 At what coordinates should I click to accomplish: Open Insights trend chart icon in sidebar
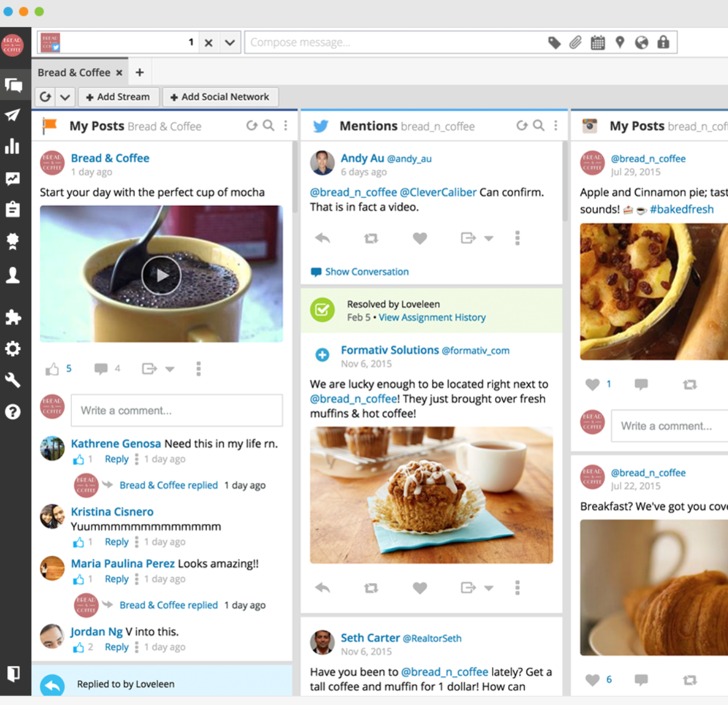(13, 178)
